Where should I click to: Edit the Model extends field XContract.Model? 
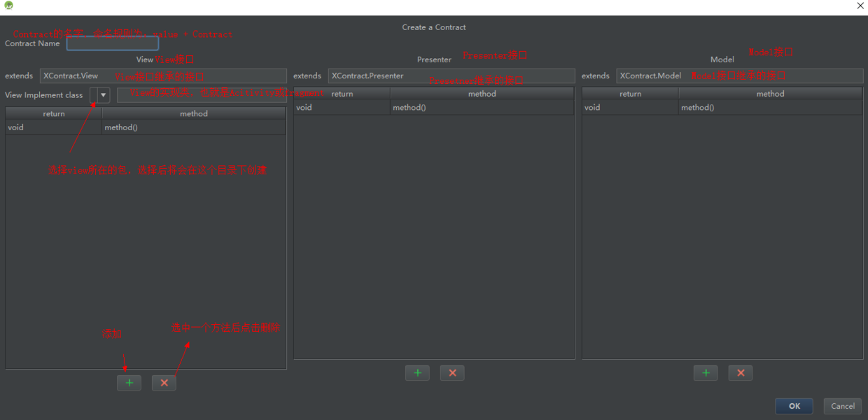pyautogui.click(x=740, y=76)
